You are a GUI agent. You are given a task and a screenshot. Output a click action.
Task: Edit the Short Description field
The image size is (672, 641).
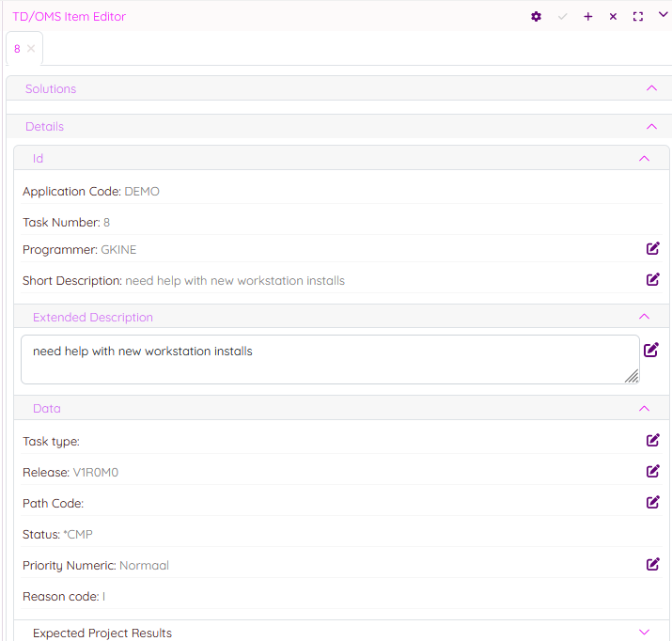tap(652, 279)
